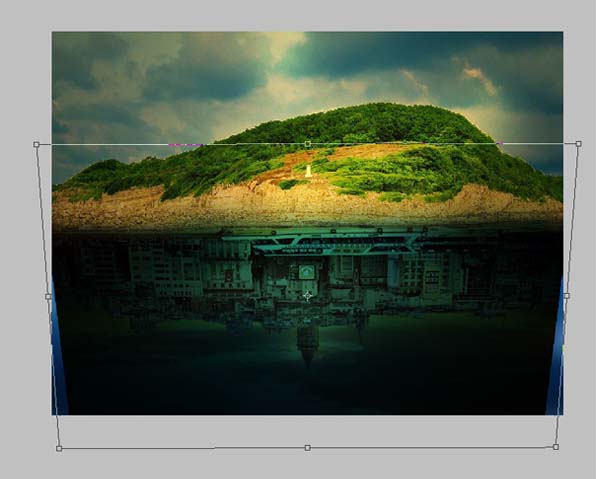This screenshot has width=596, height=479.
Task: Click the right-middle transform handle
Action: point(567,296)
